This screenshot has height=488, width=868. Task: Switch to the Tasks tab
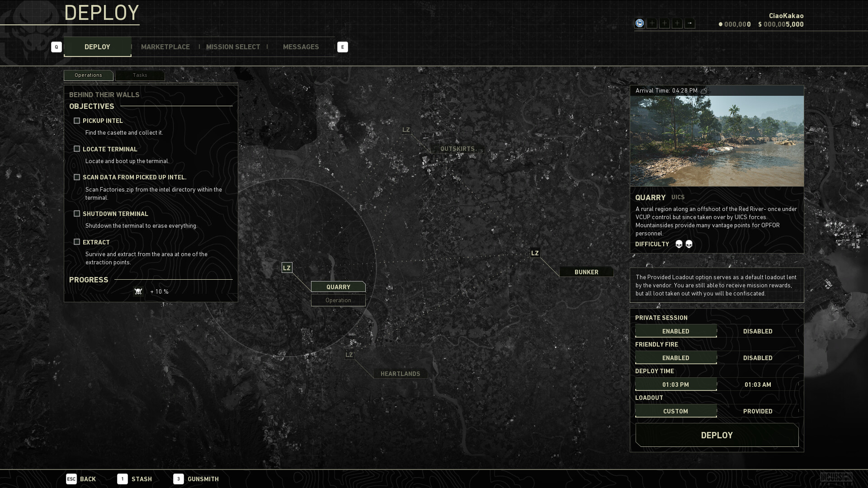pos(140,75)
